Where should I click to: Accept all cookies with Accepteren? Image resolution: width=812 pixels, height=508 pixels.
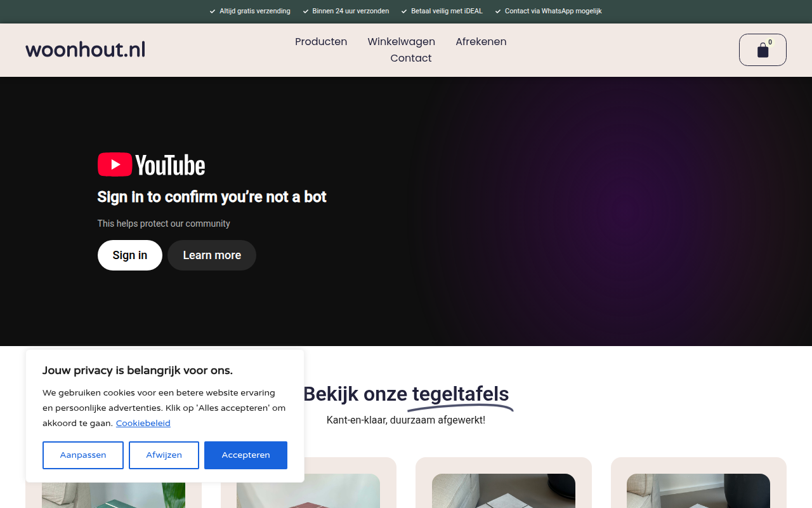coord(246,455)
